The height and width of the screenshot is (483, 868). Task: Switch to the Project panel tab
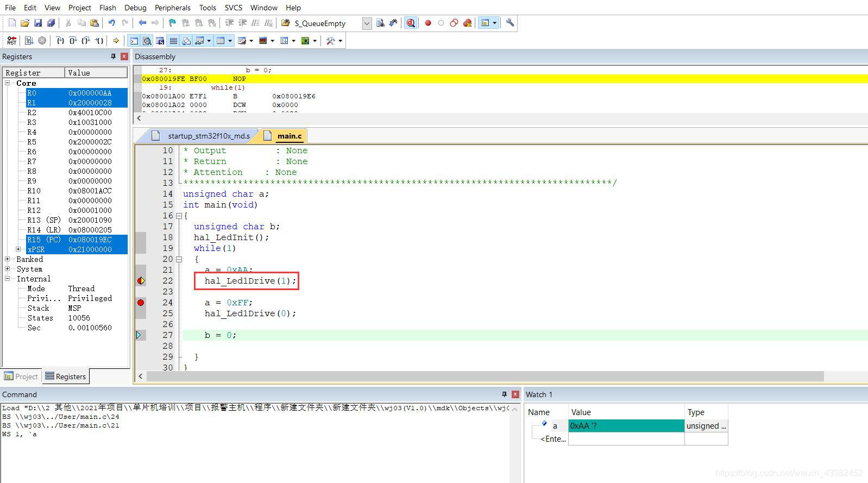(21, 377)
